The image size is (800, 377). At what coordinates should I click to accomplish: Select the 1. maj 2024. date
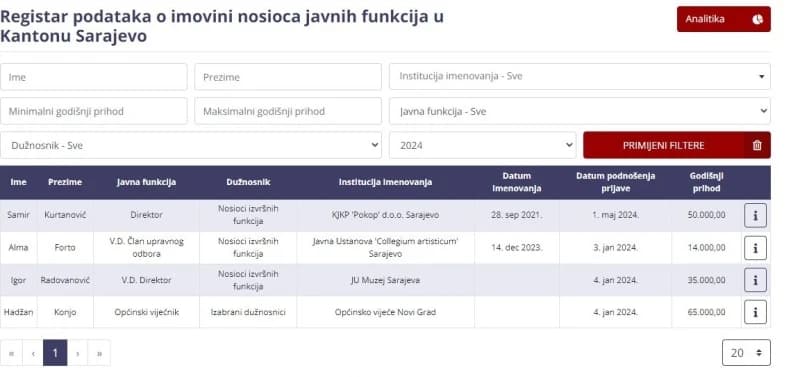pyautogui.click(x=615, y=215)
